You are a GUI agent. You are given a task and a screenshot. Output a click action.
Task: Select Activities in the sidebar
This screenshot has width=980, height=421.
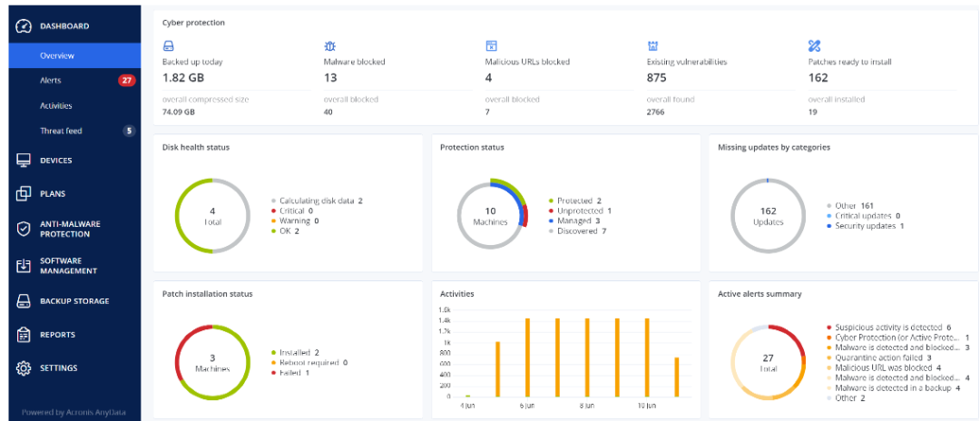[55, 105]
